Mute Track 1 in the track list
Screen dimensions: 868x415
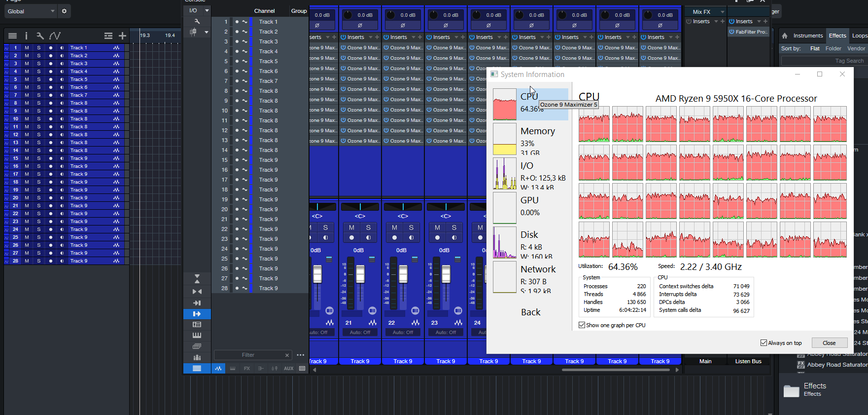[27, 48]
